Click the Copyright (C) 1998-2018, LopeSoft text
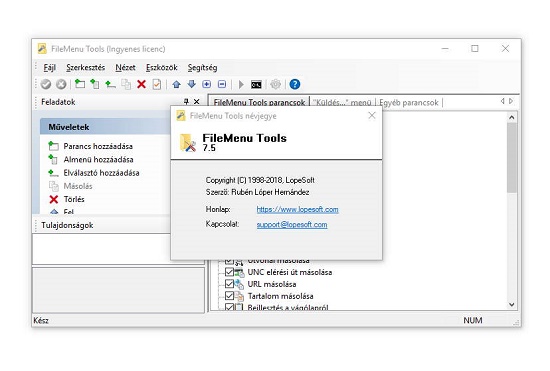Image resolution: width=550 pixels, height=371 pixels. pos(260,180)
